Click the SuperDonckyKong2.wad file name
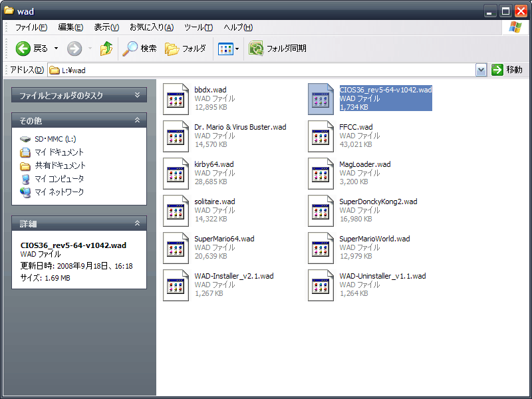Screen dimensions: 532x399 coord(378,202)
